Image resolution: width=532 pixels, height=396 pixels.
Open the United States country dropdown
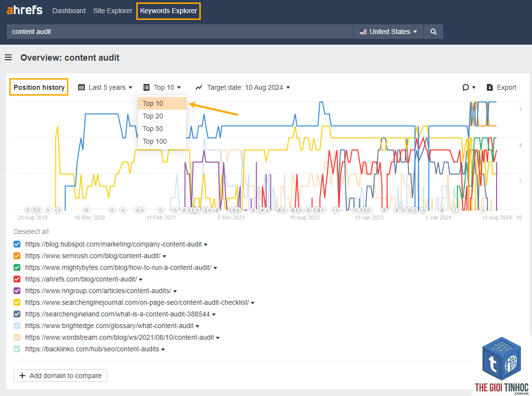click(x=388, y=32)
